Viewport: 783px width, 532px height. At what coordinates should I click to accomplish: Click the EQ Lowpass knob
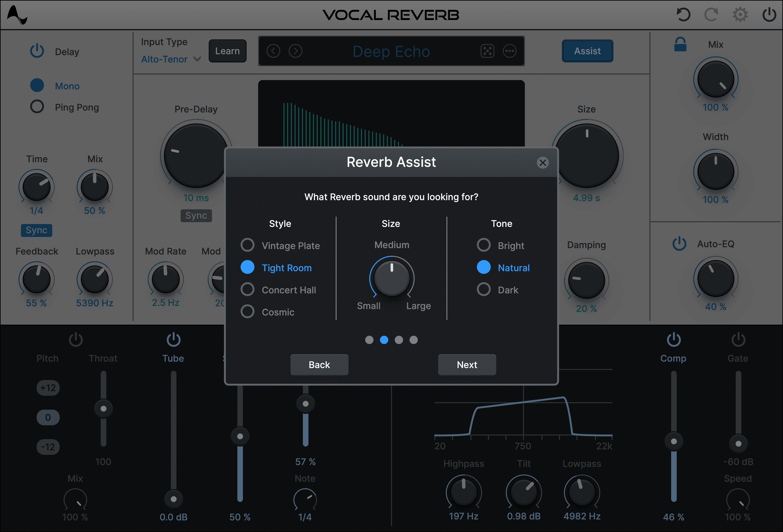tap(582, 492)
